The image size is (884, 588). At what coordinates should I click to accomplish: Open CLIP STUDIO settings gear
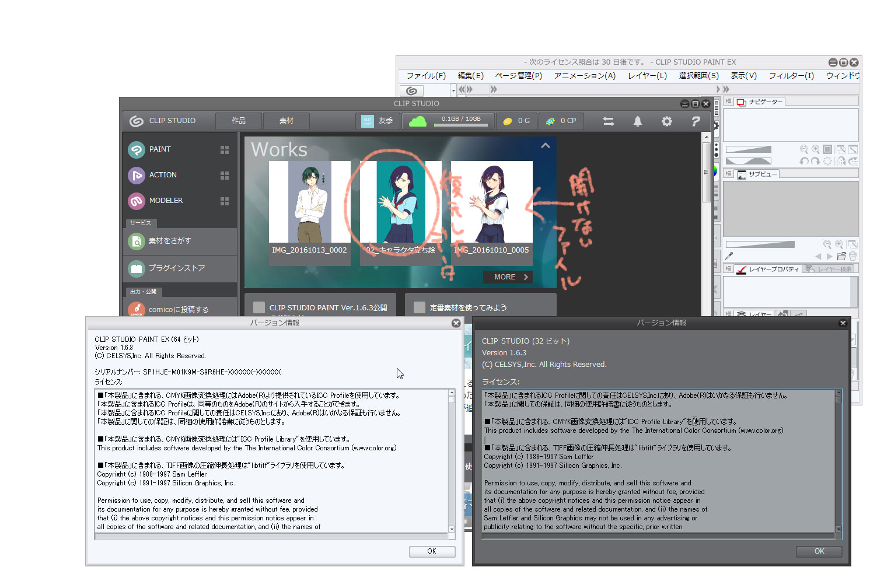point(667,121)
